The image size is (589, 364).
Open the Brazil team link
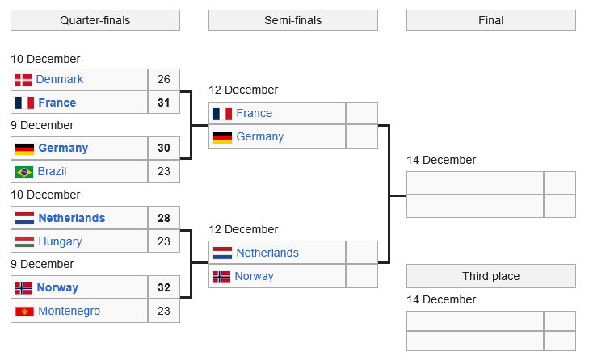(x=52, y=171)
